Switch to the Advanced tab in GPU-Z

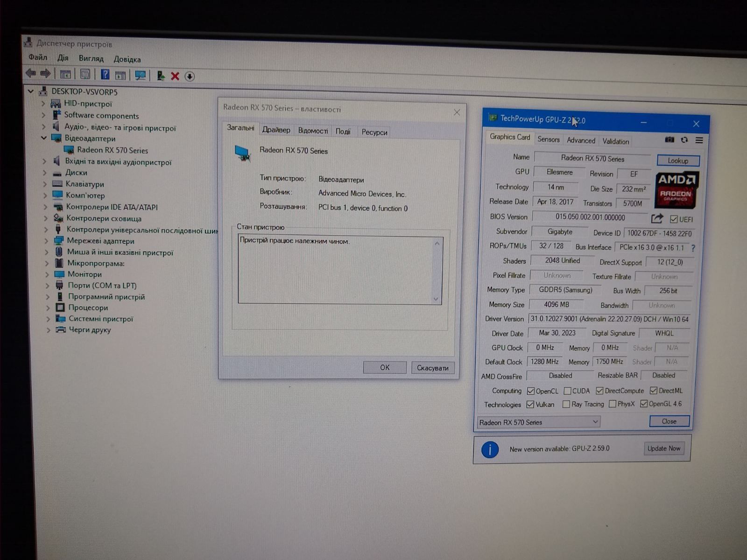click(x=581, y=140)
